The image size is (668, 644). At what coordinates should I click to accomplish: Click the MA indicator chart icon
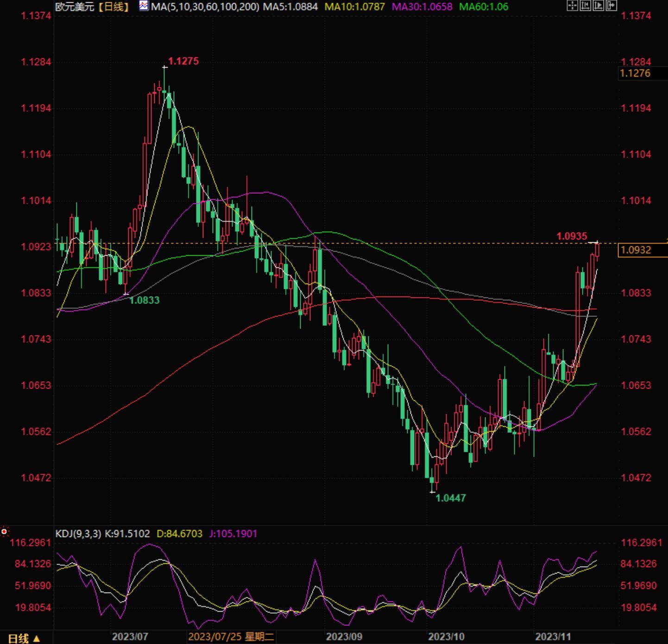[144, 6]
